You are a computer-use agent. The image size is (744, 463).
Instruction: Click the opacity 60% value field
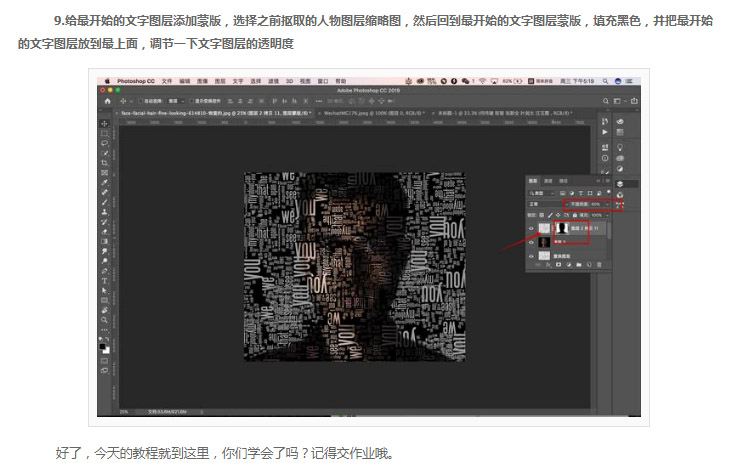pos(595,204)
